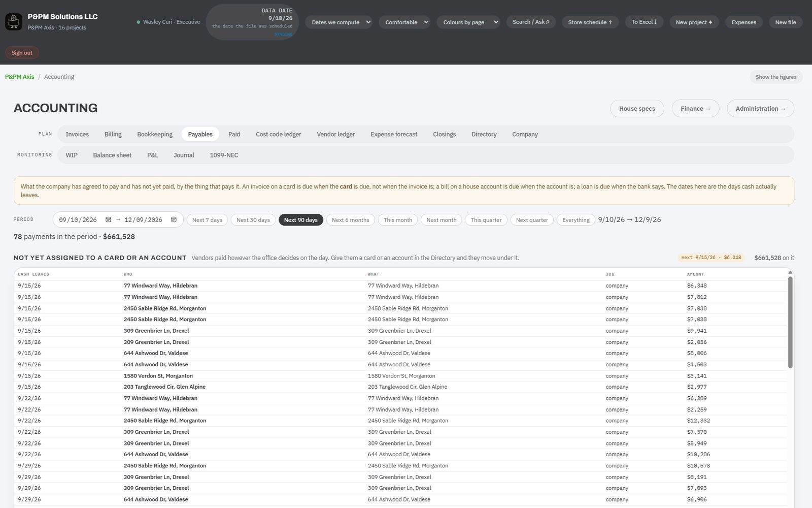Sign out of the application

tap(22, 53)
